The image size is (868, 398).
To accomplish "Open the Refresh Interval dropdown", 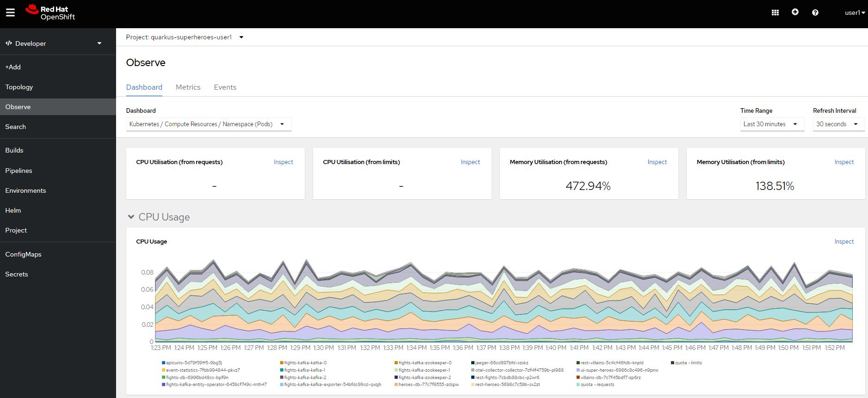I will point(838,124).
